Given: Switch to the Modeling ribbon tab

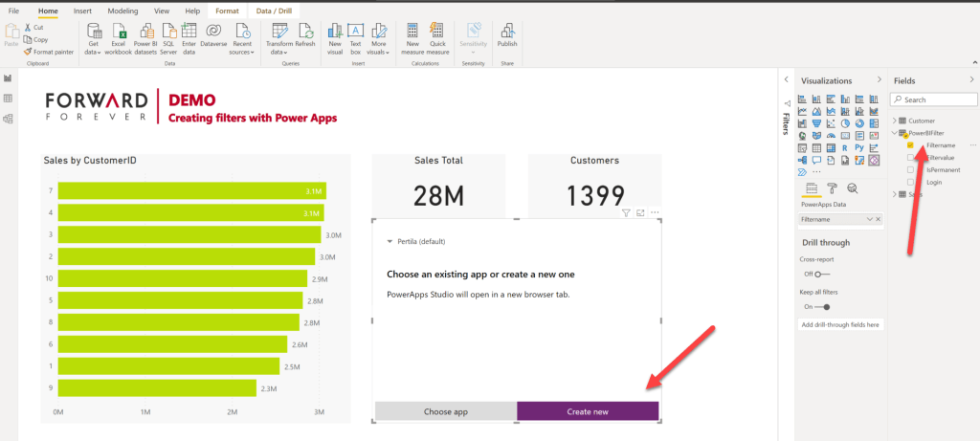Looking at the screenshot, I should click(x=122, y=10).
